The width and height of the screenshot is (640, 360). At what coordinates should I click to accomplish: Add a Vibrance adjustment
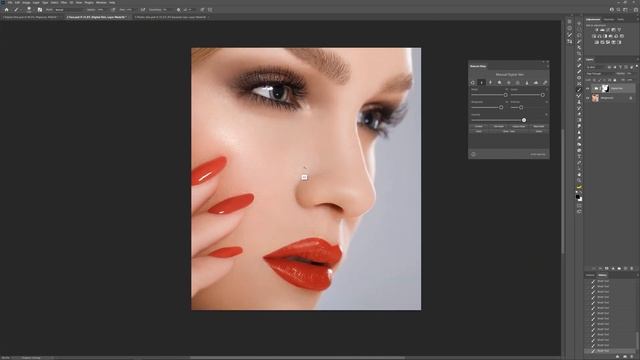click(620, 30)
